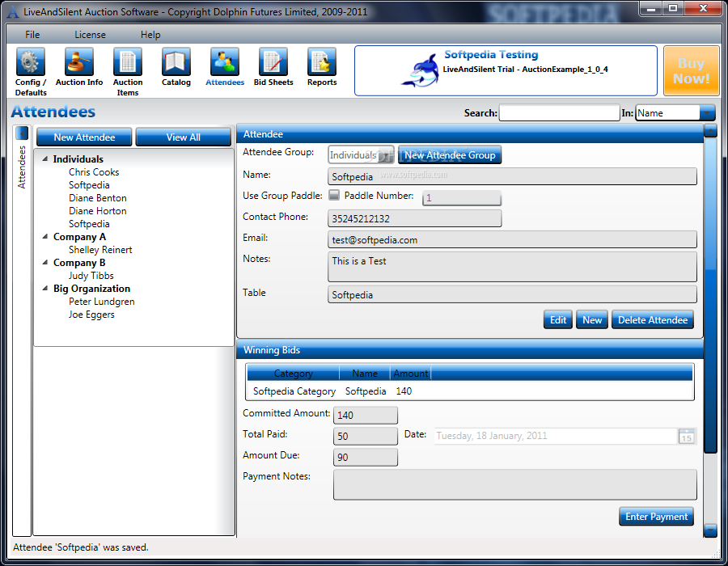Click the New button beside Edit
The height and width of the screenshot is (566, 728).
(x=592, y=320)
